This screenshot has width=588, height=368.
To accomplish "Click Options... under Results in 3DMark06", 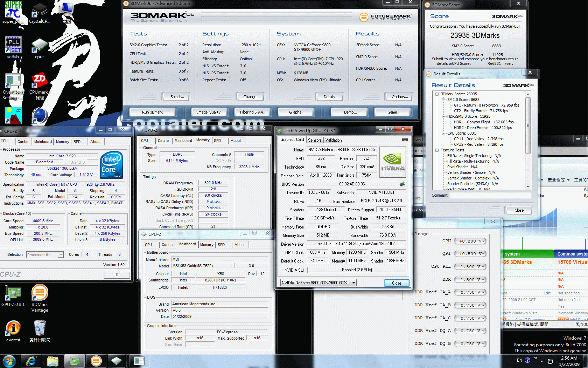I will 398,96.
